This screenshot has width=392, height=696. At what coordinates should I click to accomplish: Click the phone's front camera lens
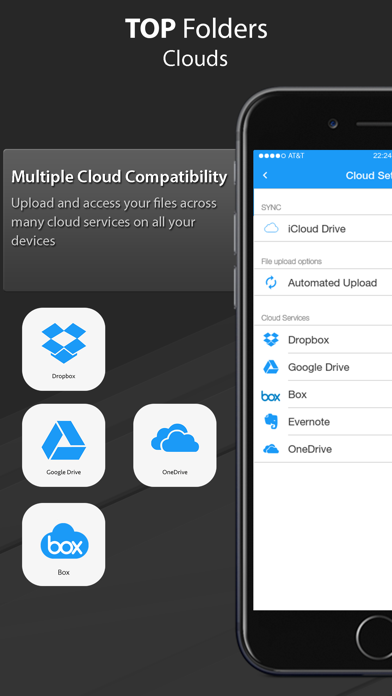[x=333, y=123]
